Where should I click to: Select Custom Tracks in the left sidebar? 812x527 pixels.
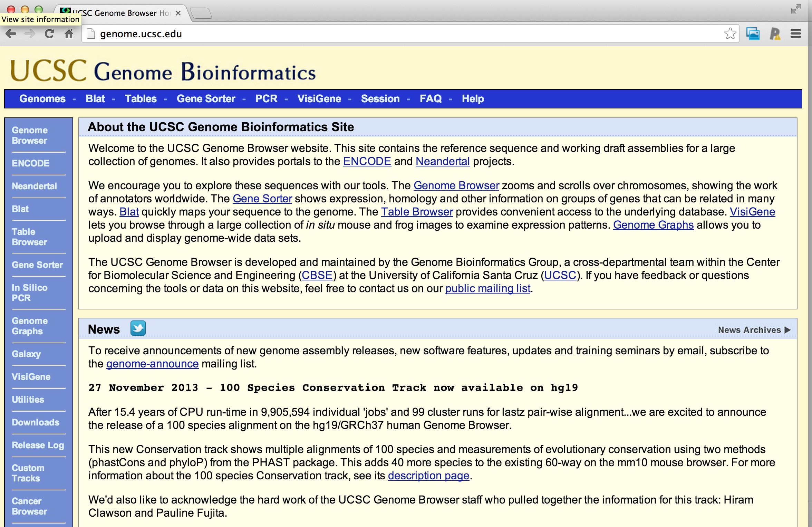[28, 473]
